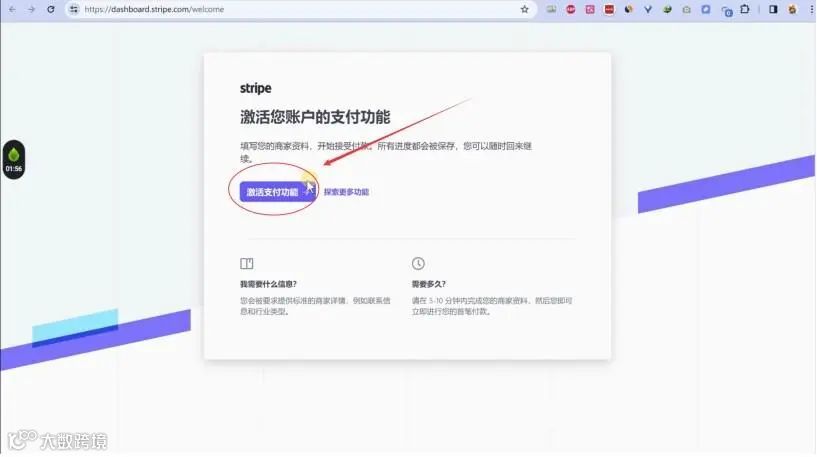The image size is (817, 457).
Task: Open site information tune icon
Action: (74, 9)
